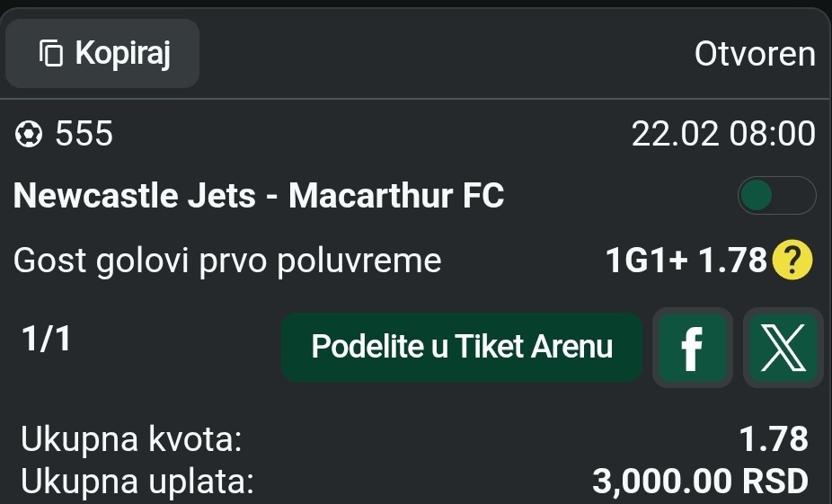832x504 pixels.
Task: Click the soccer ball icon next to 555
Action: (30, 135)
